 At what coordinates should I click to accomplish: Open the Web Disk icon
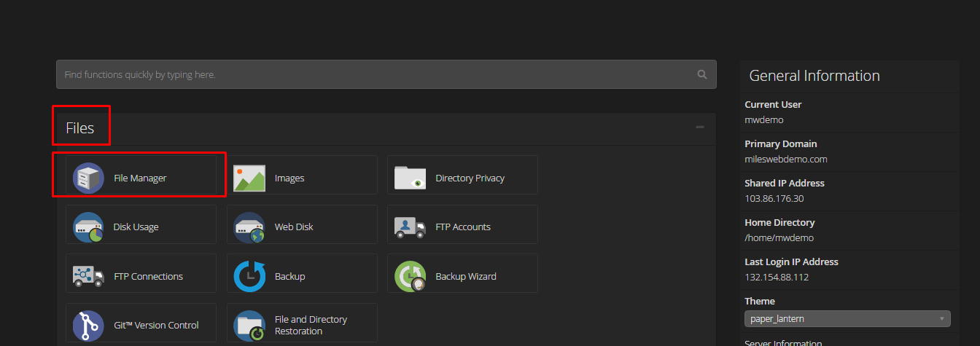[x=249, y=227]
